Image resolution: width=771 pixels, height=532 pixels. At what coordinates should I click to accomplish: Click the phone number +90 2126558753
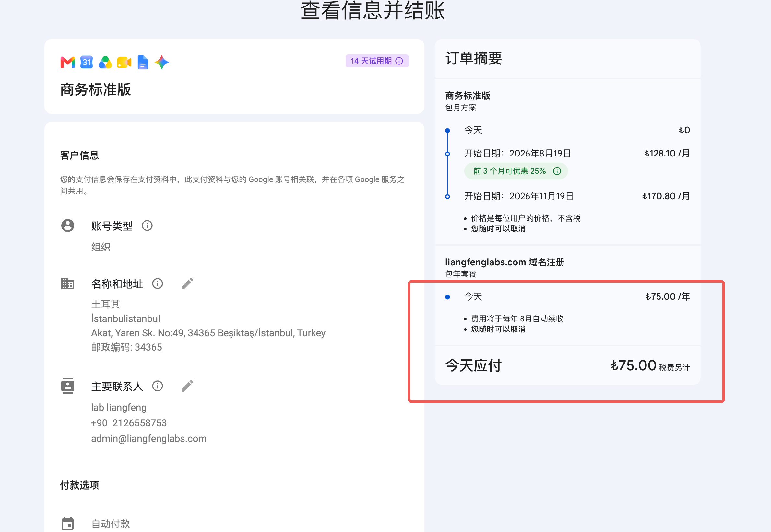129,423
